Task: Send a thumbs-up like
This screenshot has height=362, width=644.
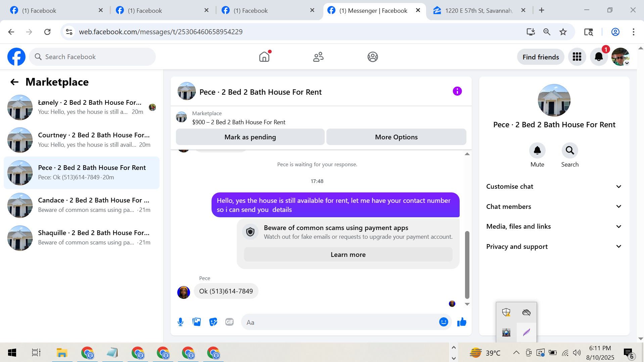Action: (x=462, y=322)
